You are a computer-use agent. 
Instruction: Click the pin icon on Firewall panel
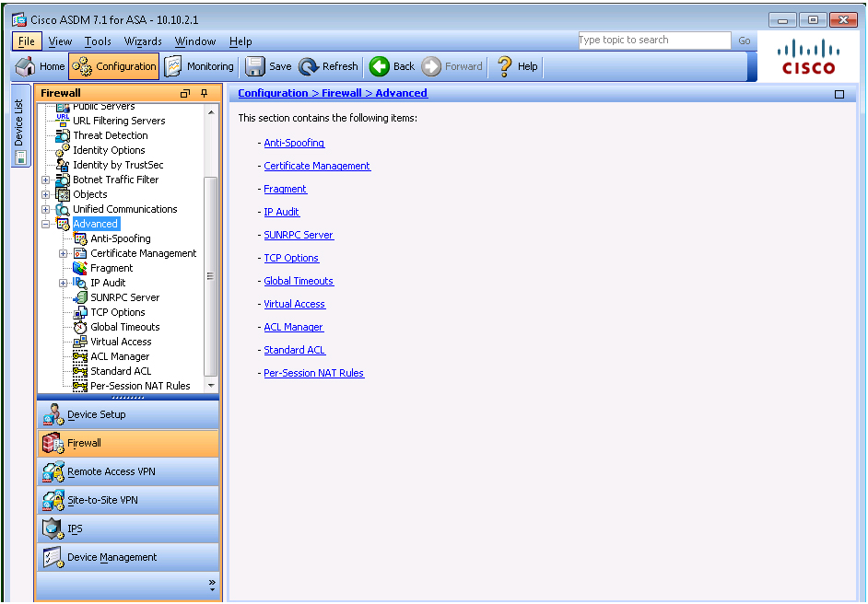pyautogui.click(x=204, y=93)
